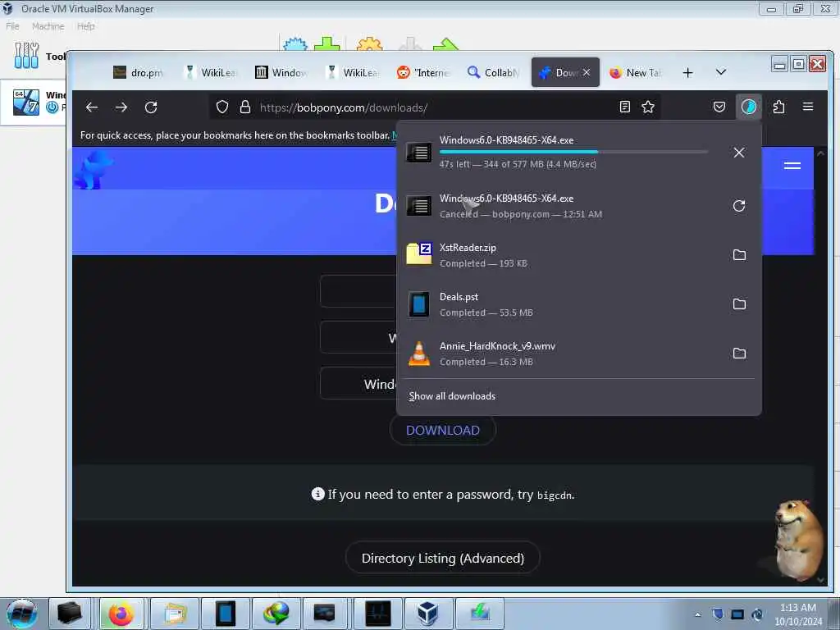Reload the bobpony.com page
The image size is (840, 630).
tap(151, 107)
